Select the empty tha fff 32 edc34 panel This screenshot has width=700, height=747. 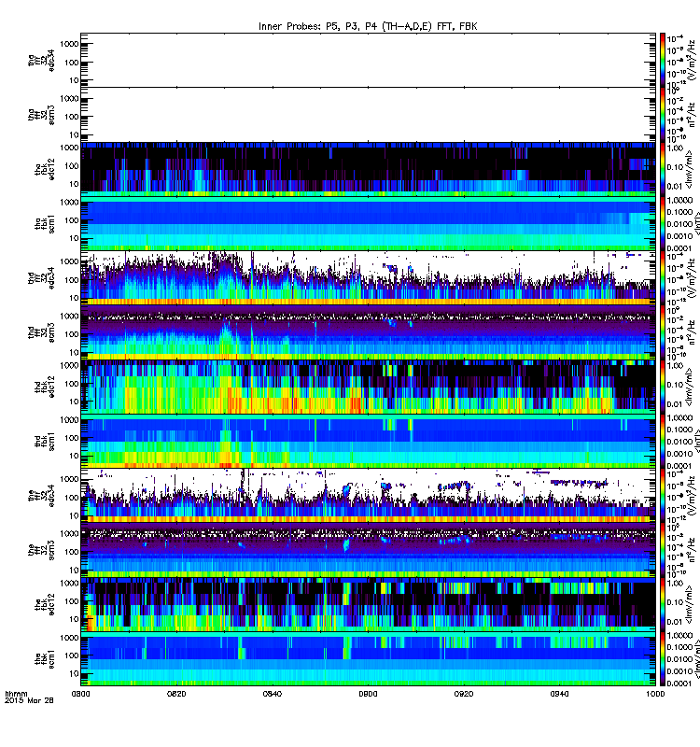[368, 60]
